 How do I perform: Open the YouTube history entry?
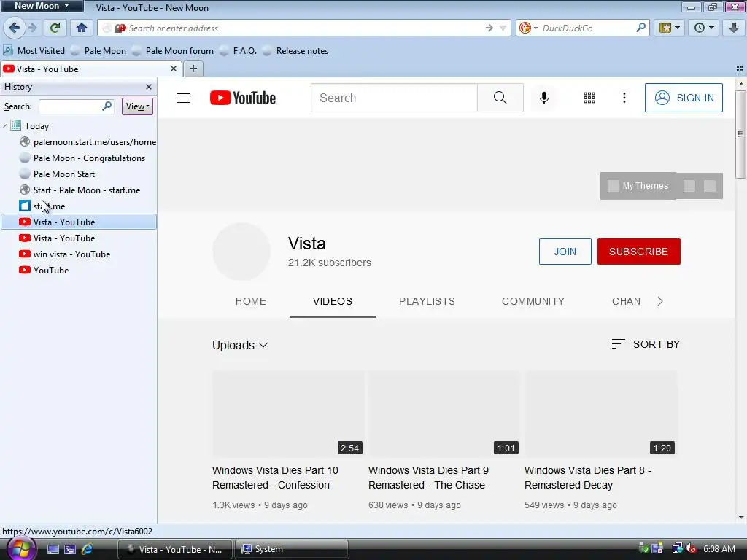(x=44, y=270)
